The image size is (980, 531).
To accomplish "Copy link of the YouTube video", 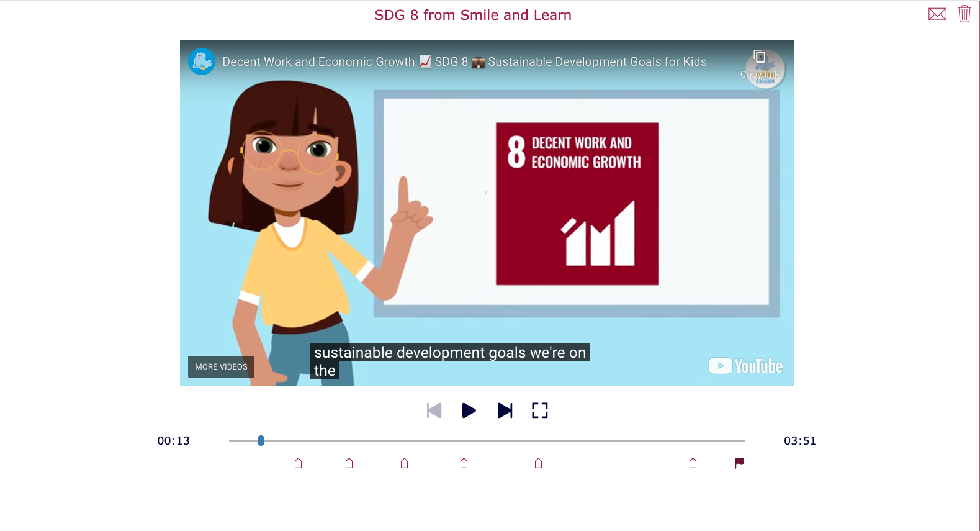I will click(759, 64).
